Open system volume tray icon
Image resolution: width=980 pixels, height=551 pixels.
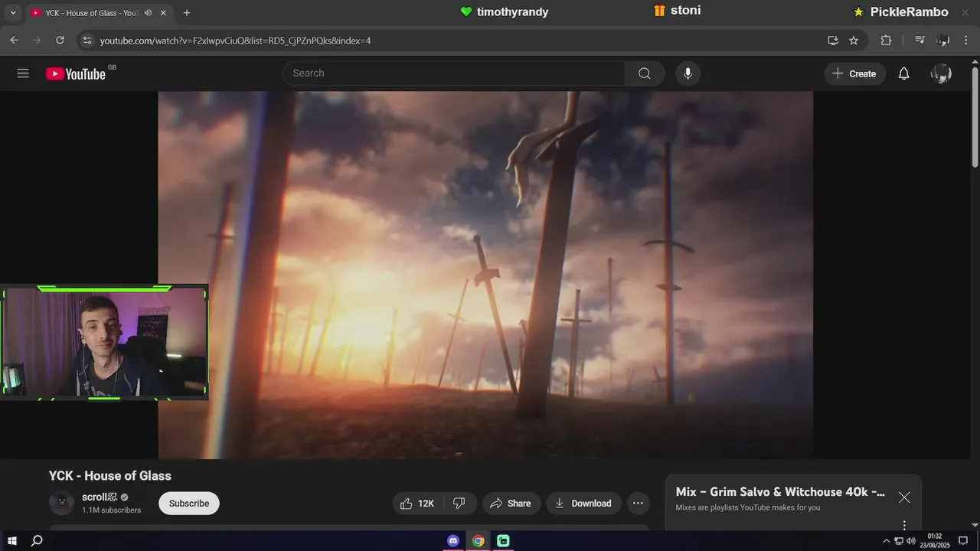click(x=910, y=541)
